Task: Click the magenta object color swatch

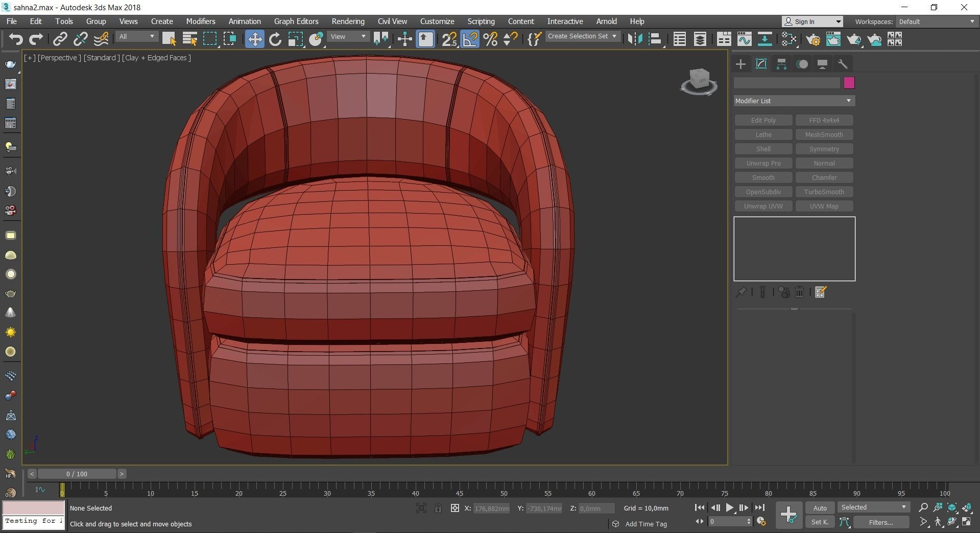Action: point(849,83)
